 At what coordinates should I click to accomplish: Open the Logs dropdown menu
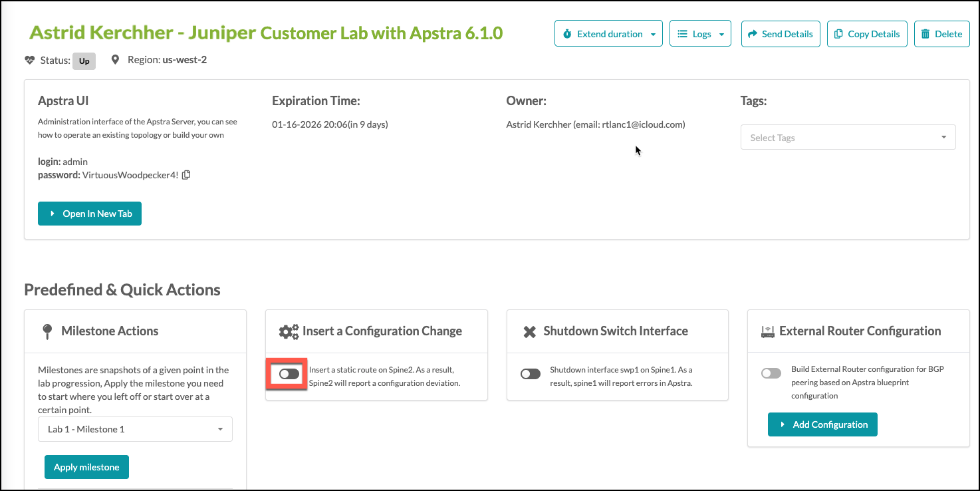click(x=700, y=33)
